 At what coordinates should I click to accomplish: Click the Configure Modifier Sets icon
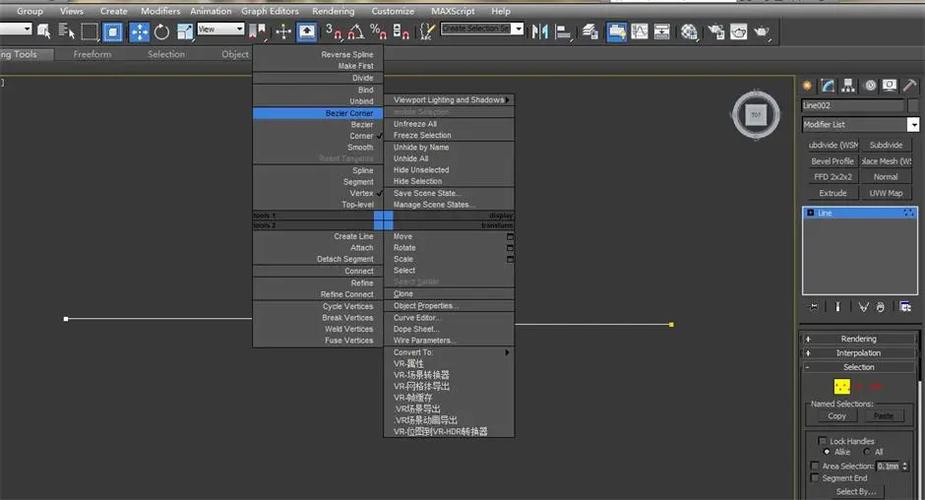tap(906, 307)
